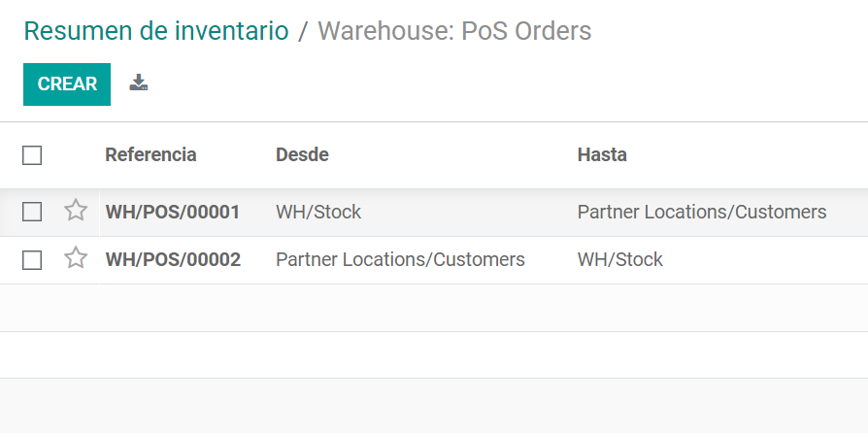Click WH/Stock in the second row's Hasta cell
The width and height of the screenshot is (868, 433).
pos(620,259)
